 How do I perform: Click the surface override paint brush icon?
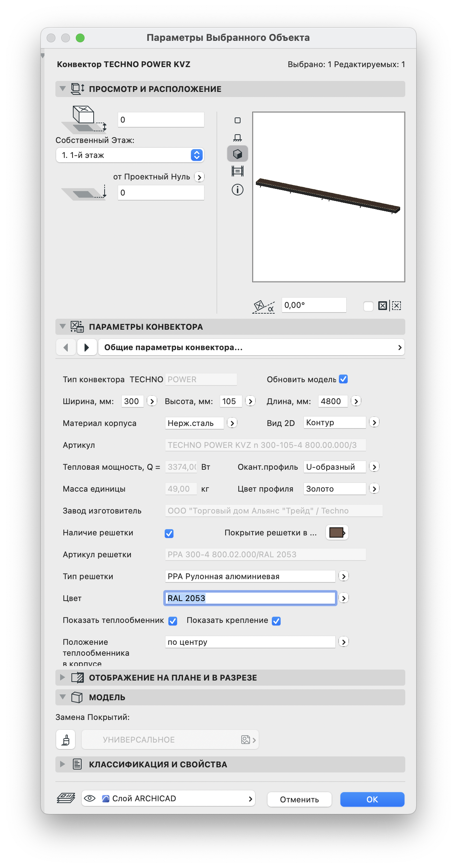(66, 739)
